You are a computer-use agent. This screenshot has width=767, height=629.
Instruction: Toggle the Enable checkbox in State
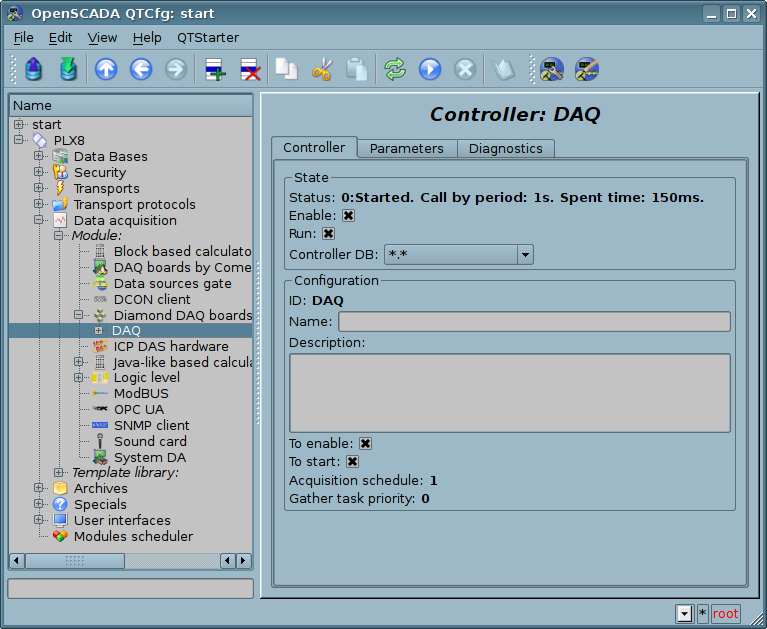(x=349, y=215)
